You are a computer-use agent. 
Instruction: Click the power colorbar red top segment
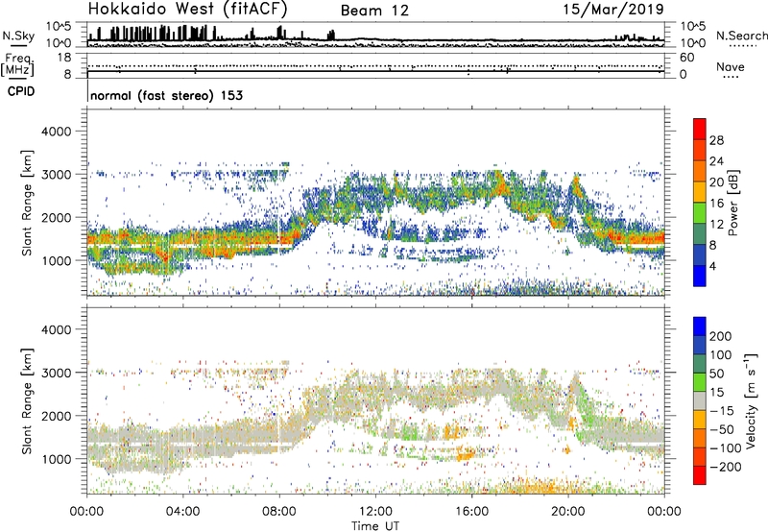coord(700,130)
